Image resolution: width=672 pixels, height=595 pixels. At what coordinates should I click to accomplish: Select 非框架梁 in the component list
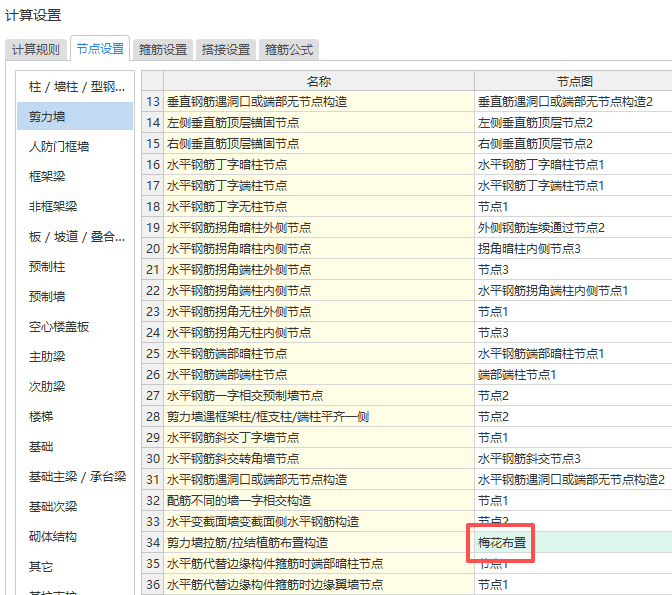tap(75, 207)
